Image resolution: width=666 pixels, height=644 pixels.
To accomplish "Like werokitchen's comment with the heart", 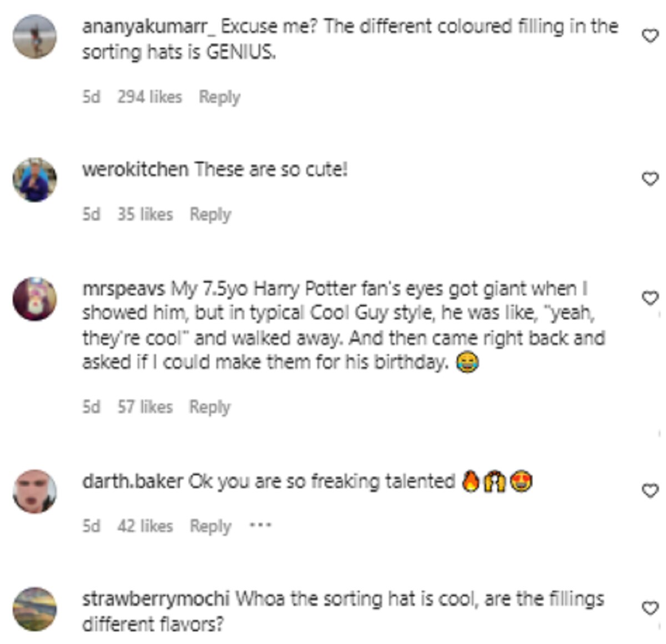I will pos(649,179).
